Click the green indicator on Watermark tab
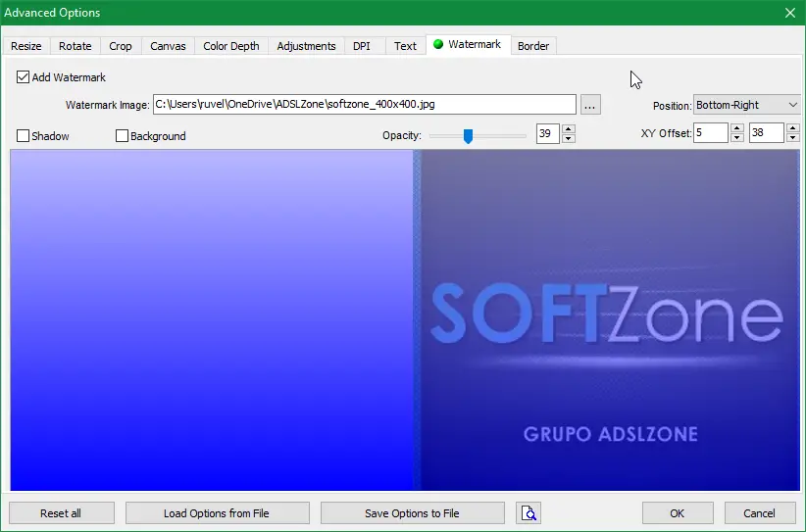The width and height of the screenshot is (806, 532). (x=438, y=44)
